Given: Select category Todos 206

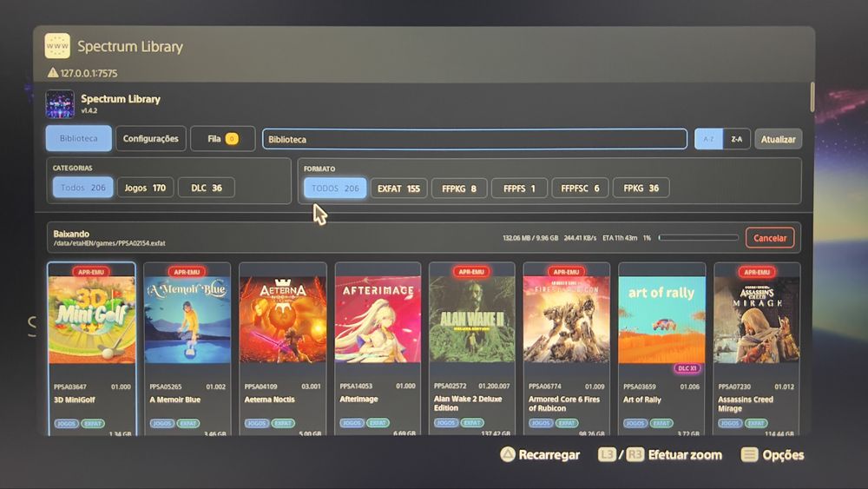Looking at the screenshot, I should tap(83, 188).
